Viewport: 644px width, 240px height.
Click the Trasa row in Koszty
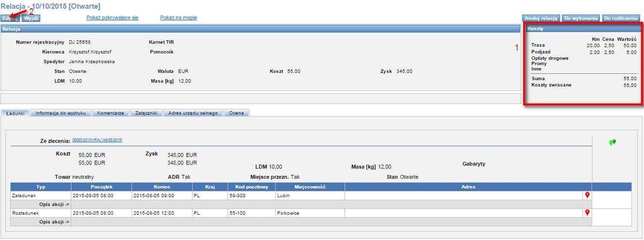pos(584,45)
